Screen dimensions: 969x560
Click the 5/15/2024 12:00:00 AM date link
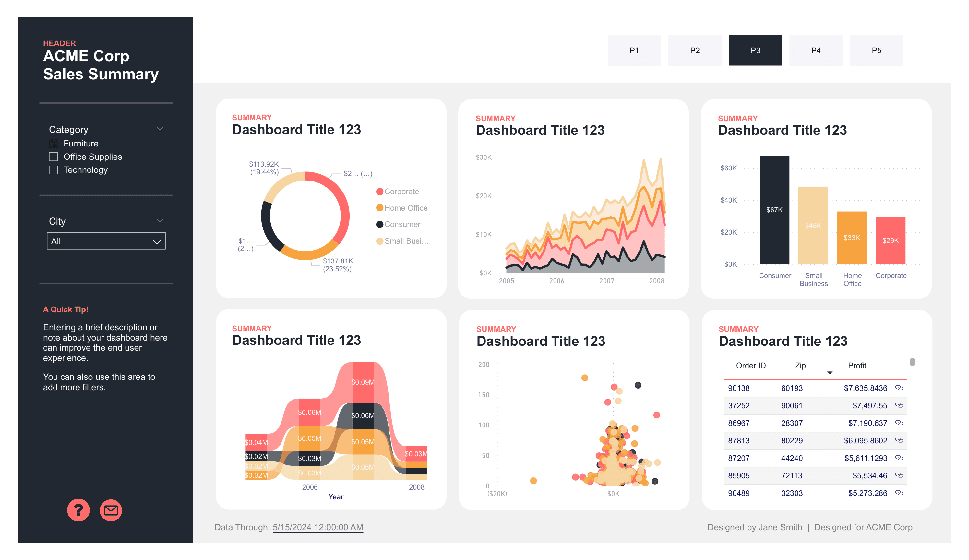pyautogui.click(x=317, y=527)
